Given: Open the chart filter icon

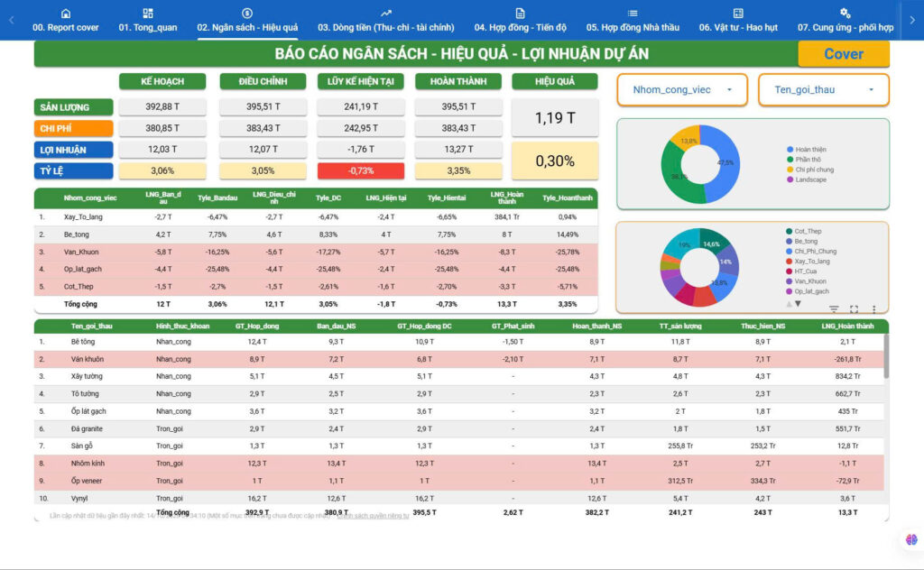Looking at the screenshot, I should 833,308.
